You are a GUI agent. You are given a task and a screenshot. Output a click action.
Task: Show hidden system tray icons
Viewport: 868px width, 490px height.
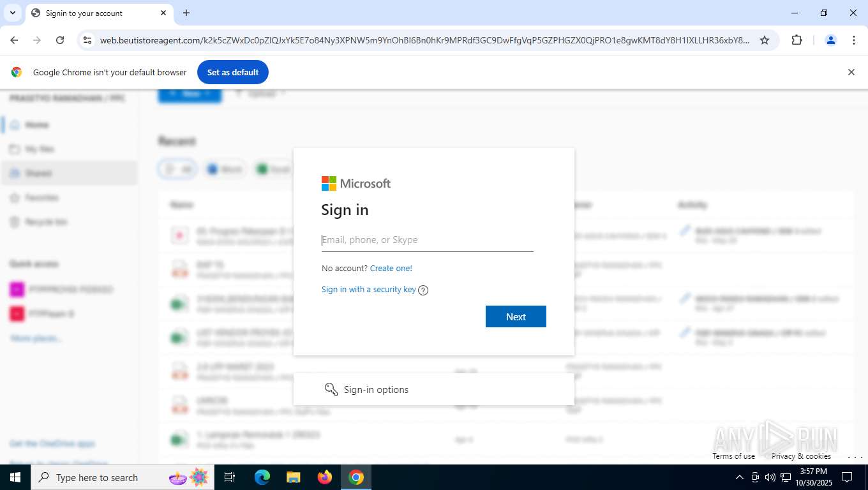pyautogui.click(x=740, y=477)
